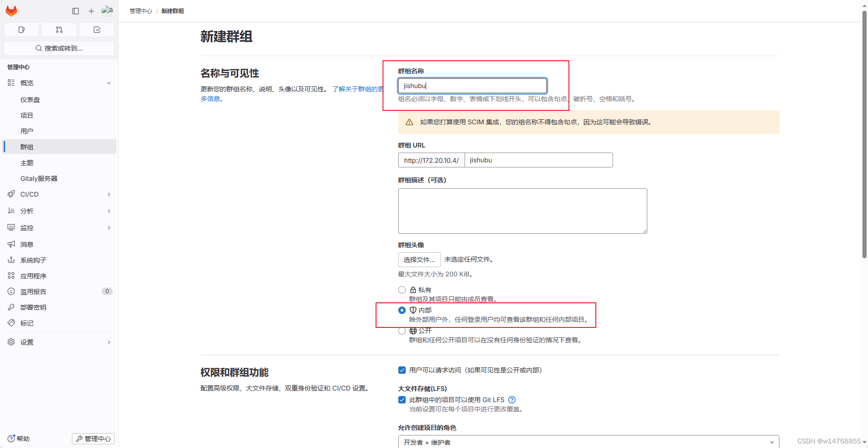Screen dimensions: 868x448
Task: Click the Git LFS help icon
Action: pos(512,400)
